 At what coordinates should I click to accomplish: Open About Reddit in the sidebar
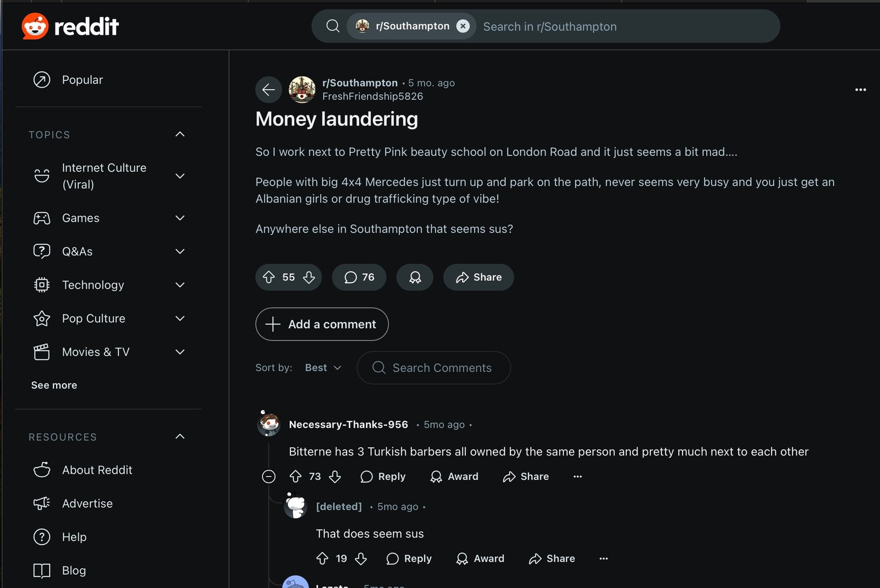pyautogui.click(x=97, y=470)
